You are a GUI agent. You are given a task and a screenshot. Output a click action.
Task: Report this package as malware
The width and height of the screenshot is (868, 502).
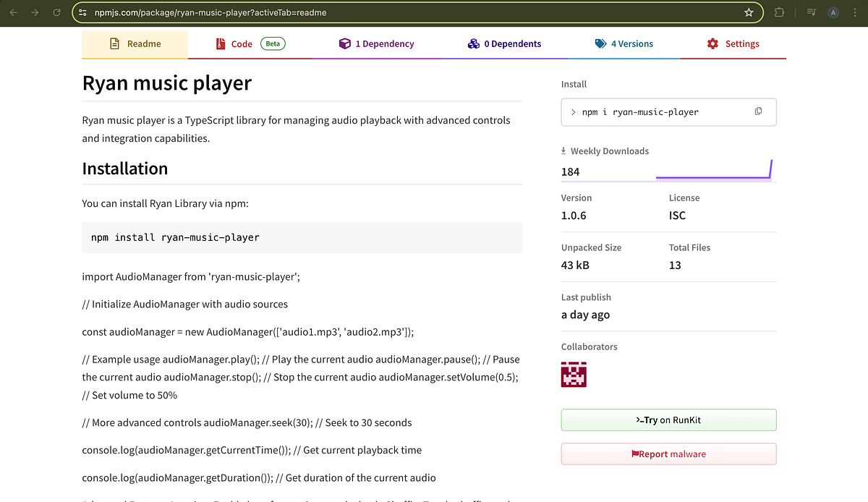[668, 454]
